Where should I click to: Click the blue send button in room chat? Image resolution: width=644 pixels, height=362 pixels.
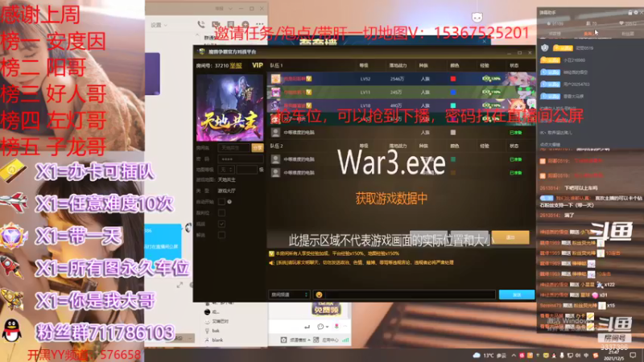pyautogui.click(x=517, y=294)
